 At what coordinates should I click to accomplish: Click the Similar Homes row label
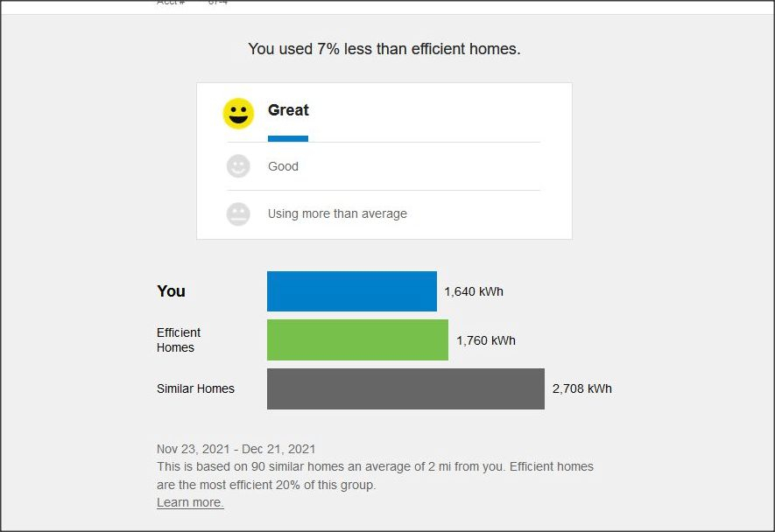pyautogui.click(x=195, y=388)
